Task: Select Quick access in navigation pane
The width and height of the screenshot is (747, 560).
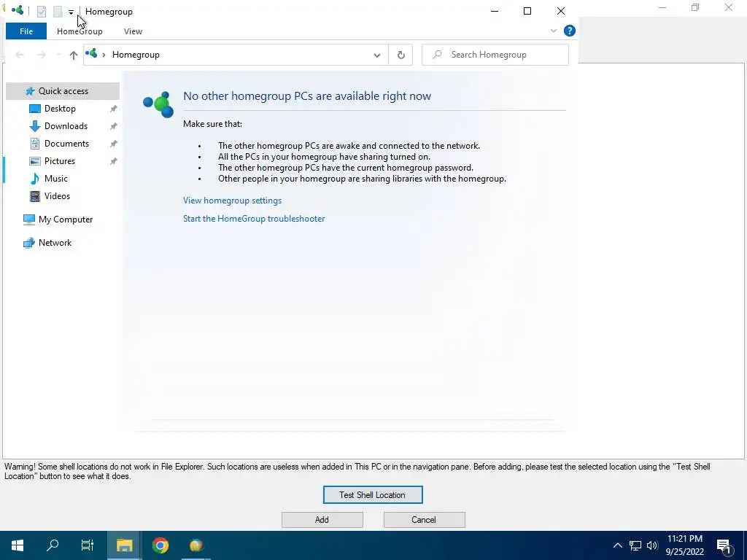Action: coord(63,91)
